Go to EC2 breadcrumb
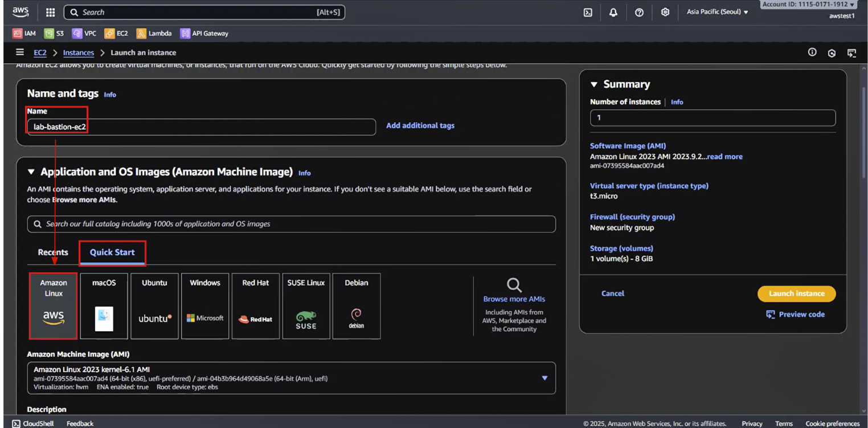 click(x=40, y=52)
